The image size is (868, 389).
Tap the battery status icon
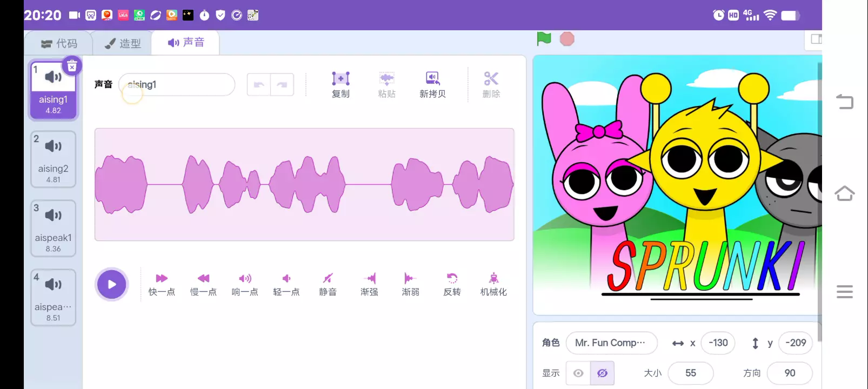point(790,15)
